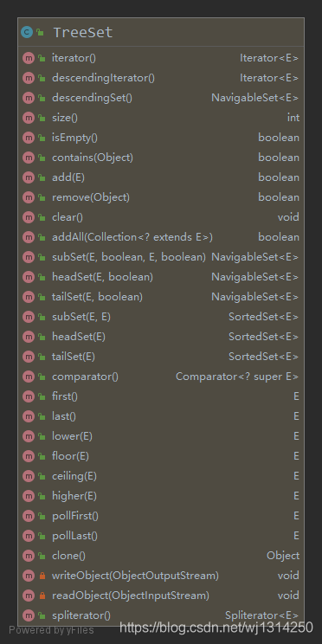
Task: Click the method icon next to pollFirst()
Action: point(28,516)
